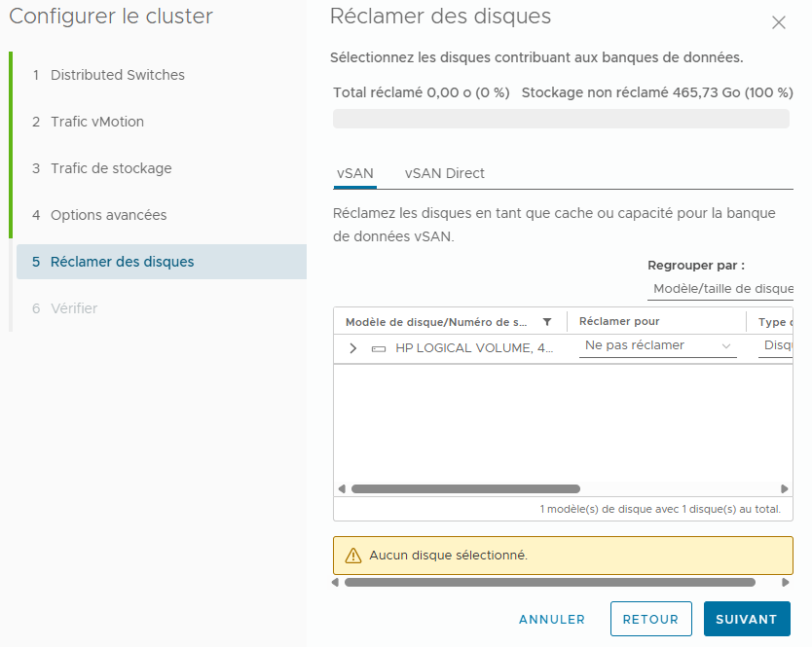Click the RETOUR button
The height and width of the screenshot is (647, 812).
point(651,619)
